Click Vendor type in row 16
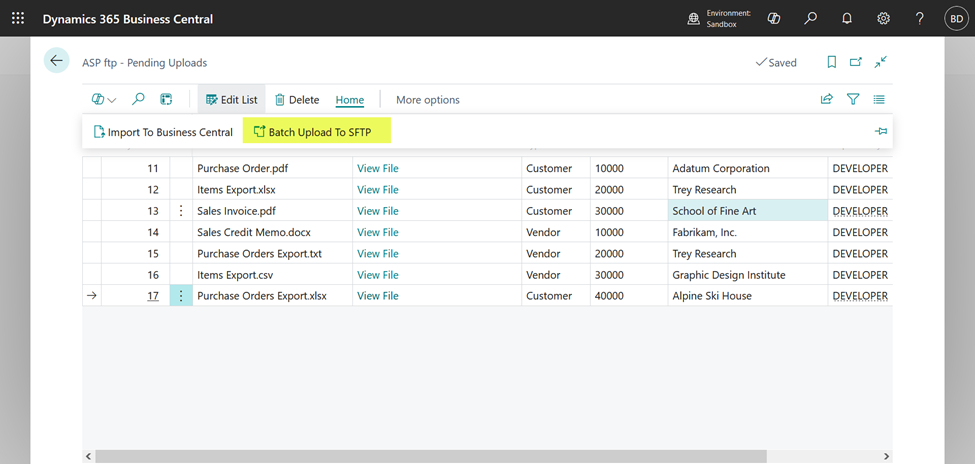 [555, 275]
